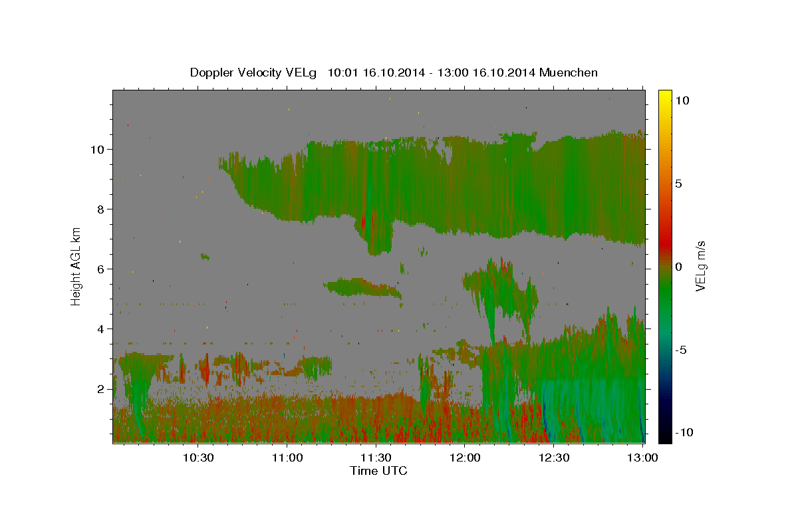Click the height axis label 10

(97, 149)
